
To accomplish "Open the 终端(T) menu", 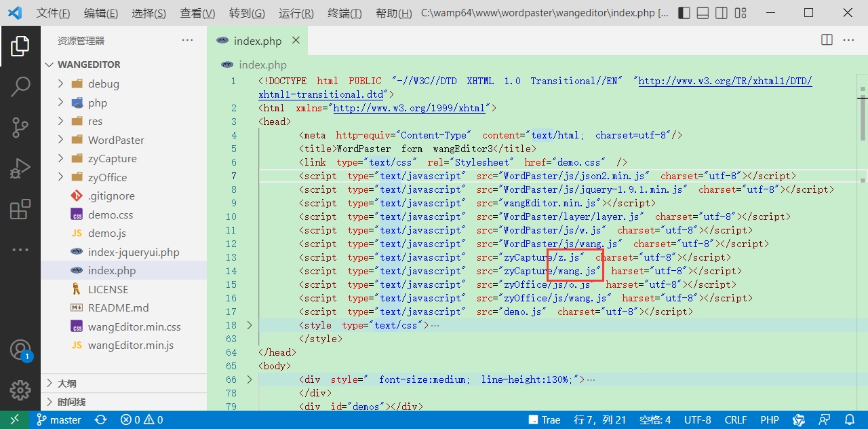I will tap(344, 14).
